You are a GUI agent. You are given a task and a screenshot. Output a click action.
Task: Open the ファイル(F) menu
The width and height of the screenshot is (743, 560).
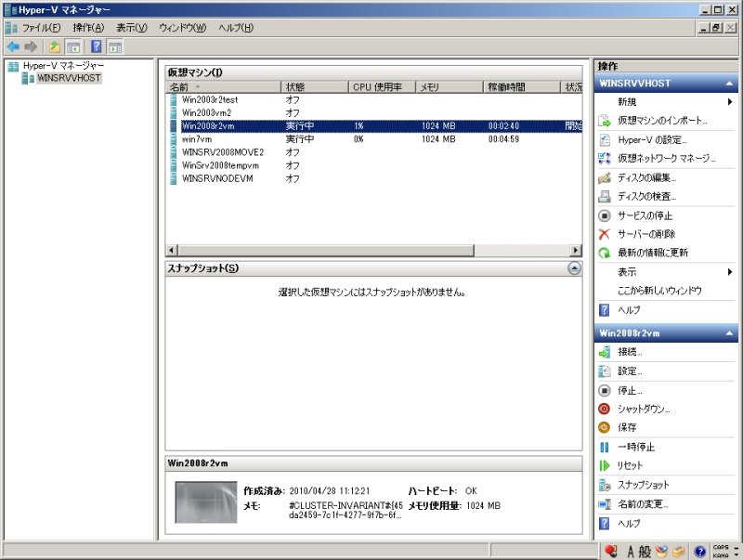point(41,28)
